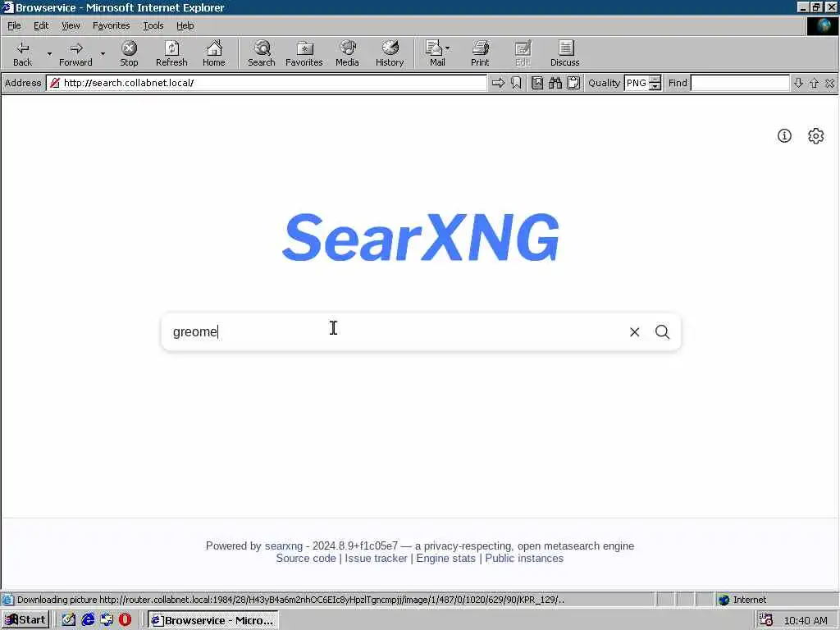Screen dimensions: 840x630
Task: Open the Favorites menu
Action: click(111, 25)
